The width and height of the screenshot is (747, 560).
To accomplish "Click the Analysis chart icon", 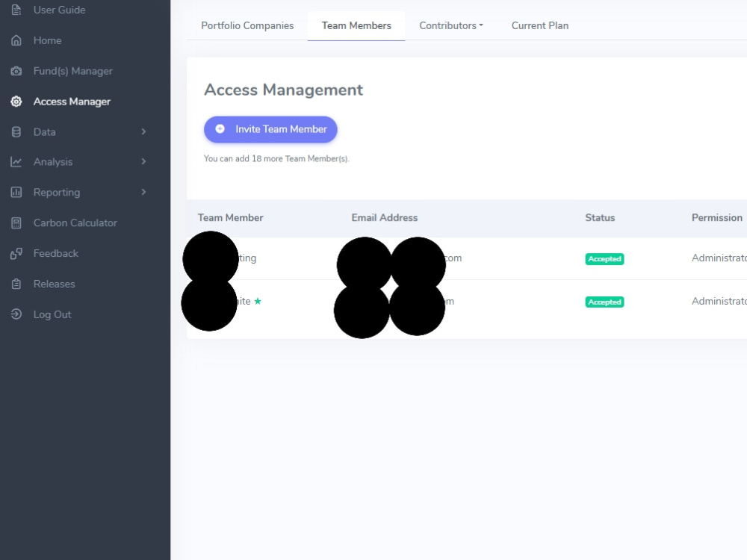I will 16,162.
